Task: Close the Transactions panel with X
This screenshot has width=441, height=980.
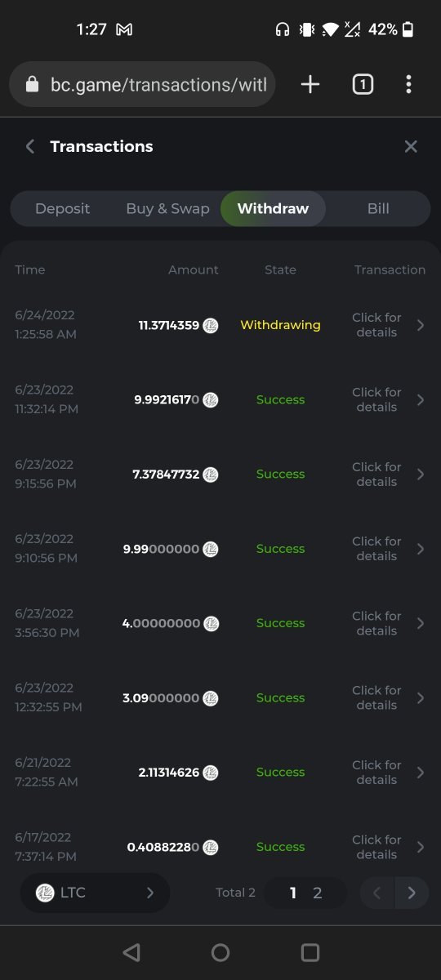Action: point(411,146)
